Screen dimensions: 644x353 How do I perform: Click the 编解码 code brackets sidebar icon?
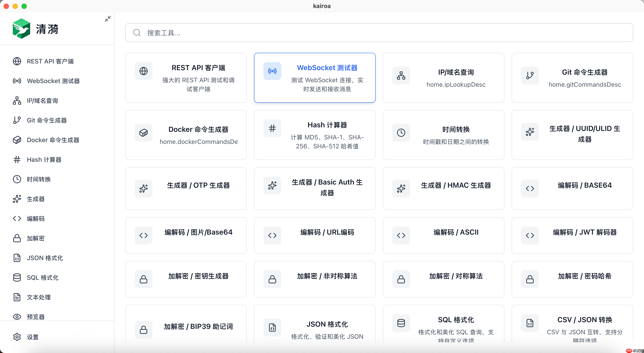pyautogui.click(x=17, y=218)
